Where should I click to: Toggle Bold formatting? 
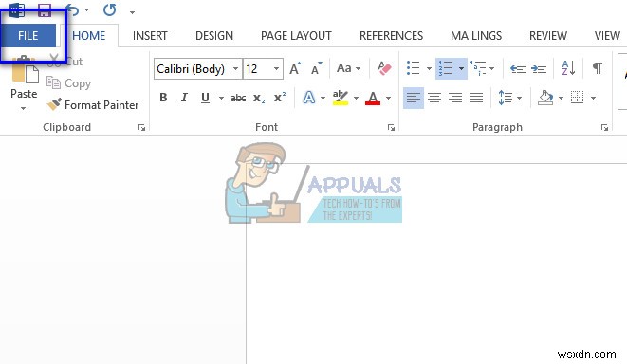click(163, 98)
